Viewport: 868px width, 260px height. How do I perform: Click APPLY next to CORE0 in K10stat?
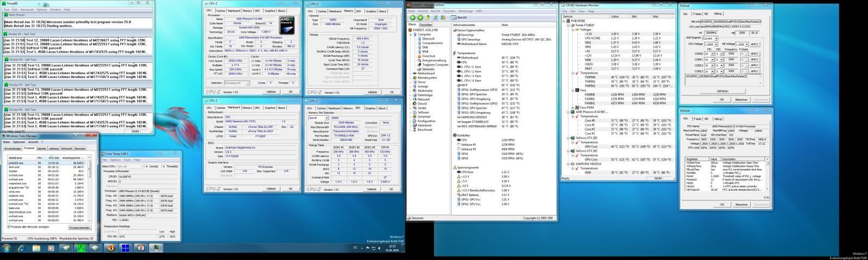click(x=754, y=54)
